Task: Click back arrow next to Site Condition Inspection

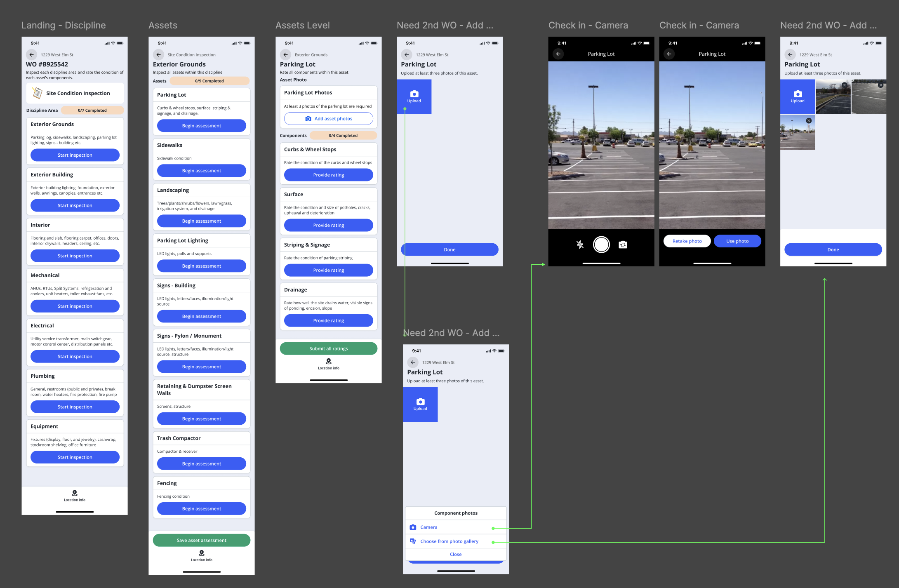Action: (159, 54)
